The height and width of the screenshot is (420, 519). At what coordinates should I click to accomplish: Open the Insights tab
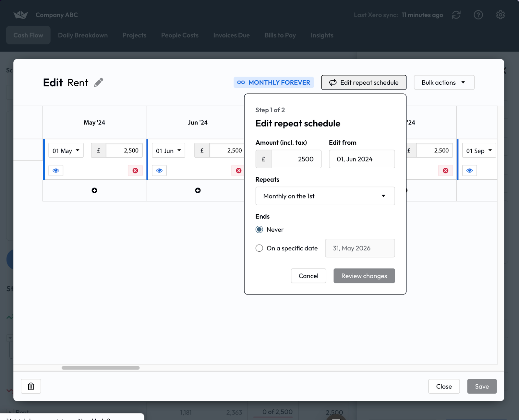tap(322, 35)
